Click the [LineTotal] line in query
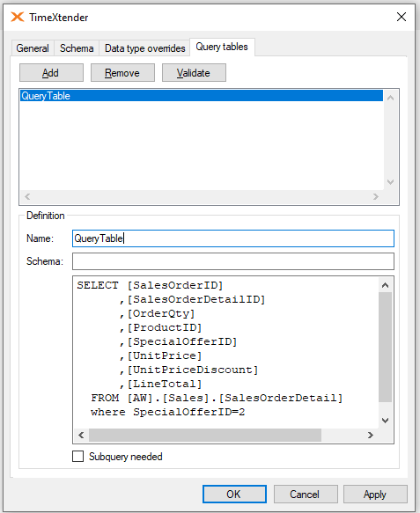Screen dimensions: 420x513 point(161,384)
